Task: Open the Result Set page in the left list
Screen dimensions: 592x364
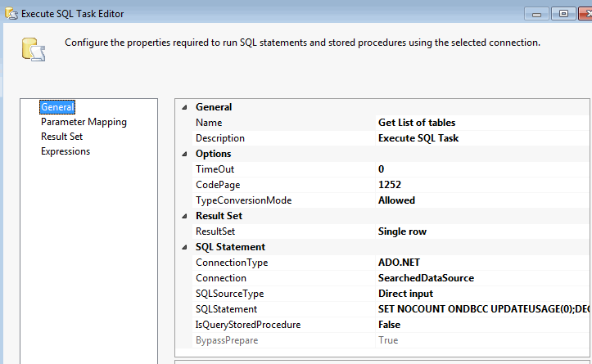Action: [62, 137]
